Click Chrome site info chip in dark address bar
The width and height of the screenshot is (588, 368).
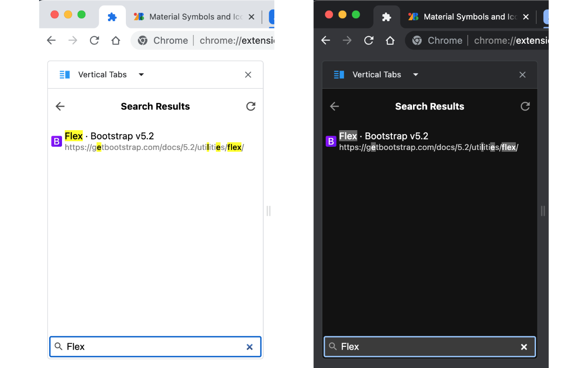tap(437, 40)
